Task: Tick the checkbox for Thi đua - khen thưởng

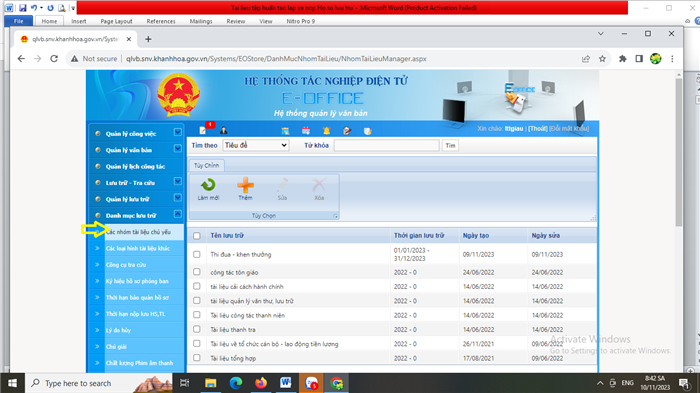Action: (x=196, y=254)
